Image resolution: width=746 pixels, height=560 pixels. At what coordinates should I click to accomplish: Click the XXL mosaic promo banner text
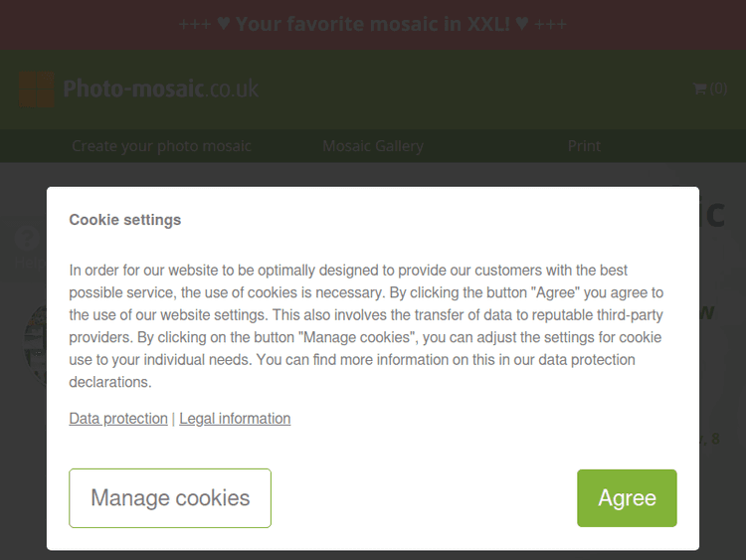[373, 24]
